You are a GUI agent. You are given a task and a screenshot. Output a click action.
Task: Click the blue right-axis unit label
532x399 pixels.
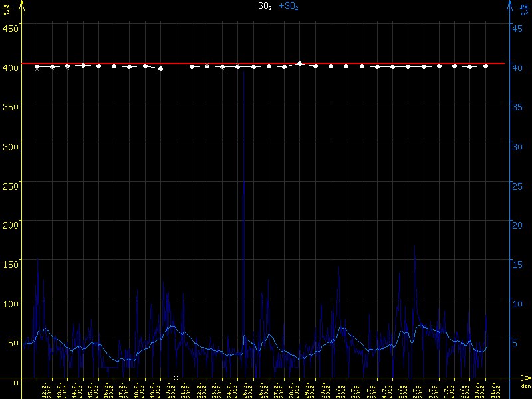pos(525,10)
